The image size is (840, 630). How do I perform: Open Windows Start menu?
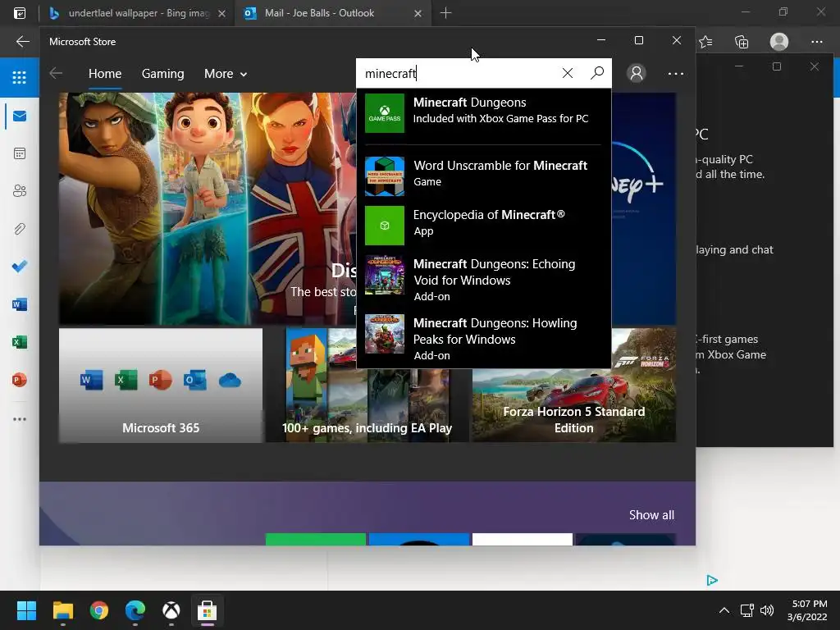pyautogui.click(x=26, y=610)
